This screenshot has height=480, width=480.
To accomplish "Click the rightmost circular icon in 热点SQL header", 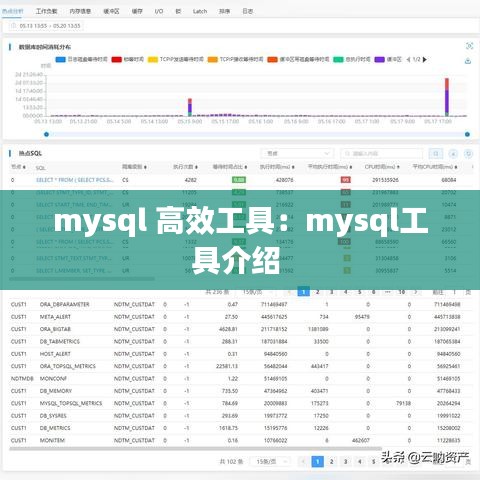I will pos(468,154).
